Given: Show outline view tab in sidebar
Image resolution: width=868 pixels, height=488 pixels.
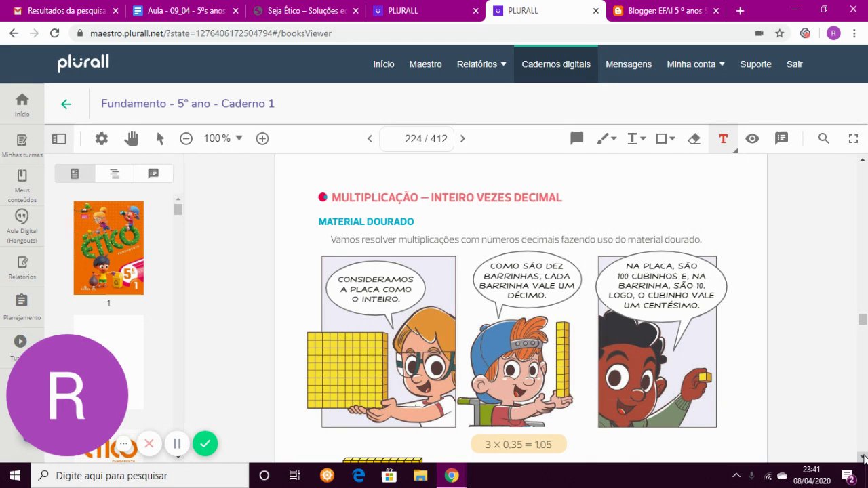Looking at the screenshot, I should click(114, 174).
